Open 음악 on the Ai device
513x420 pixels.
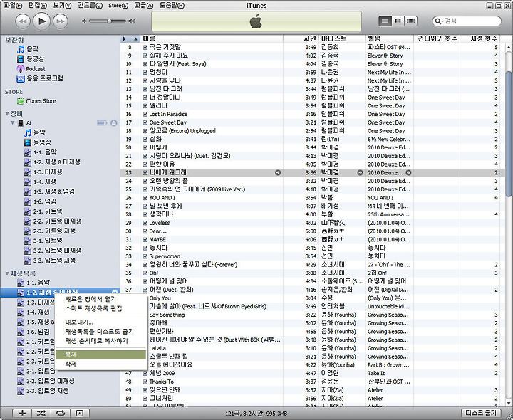[35, 132]
